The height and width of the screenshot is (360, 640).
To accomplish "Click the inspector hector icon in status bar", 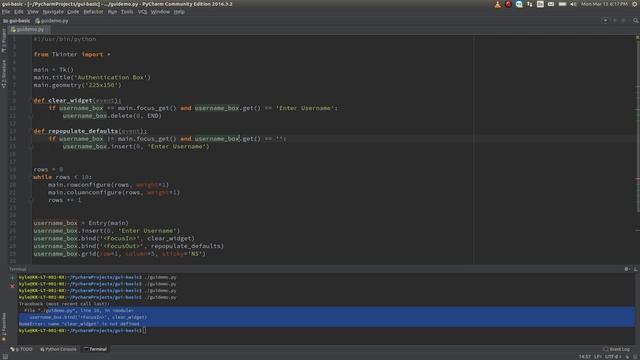I will (x=636, y=357).
